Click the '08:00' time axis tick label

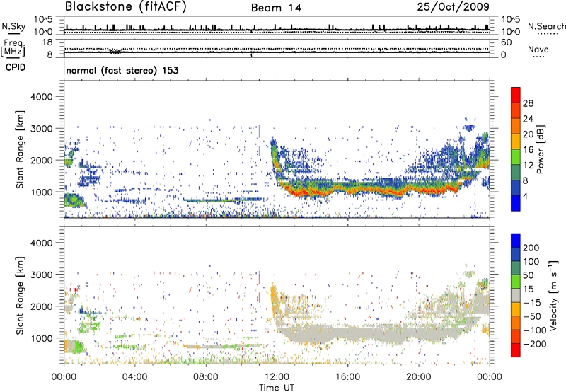206,377
